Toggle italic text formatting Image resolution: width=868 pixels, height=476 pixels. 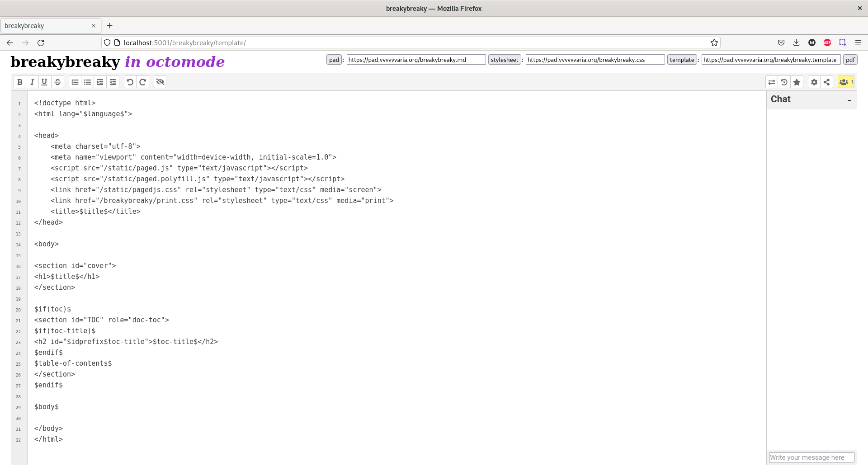click(32, 82)
